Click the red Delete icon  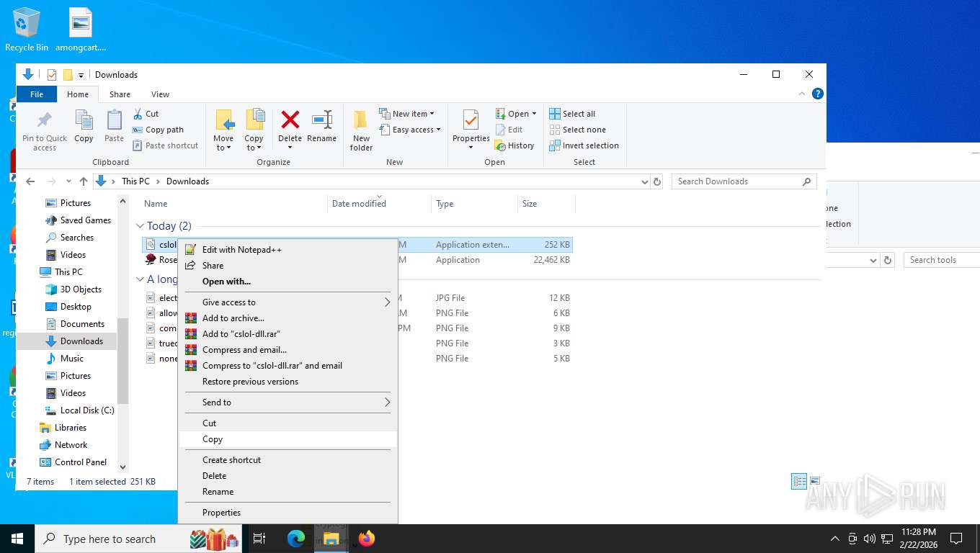tap(290, 120)
